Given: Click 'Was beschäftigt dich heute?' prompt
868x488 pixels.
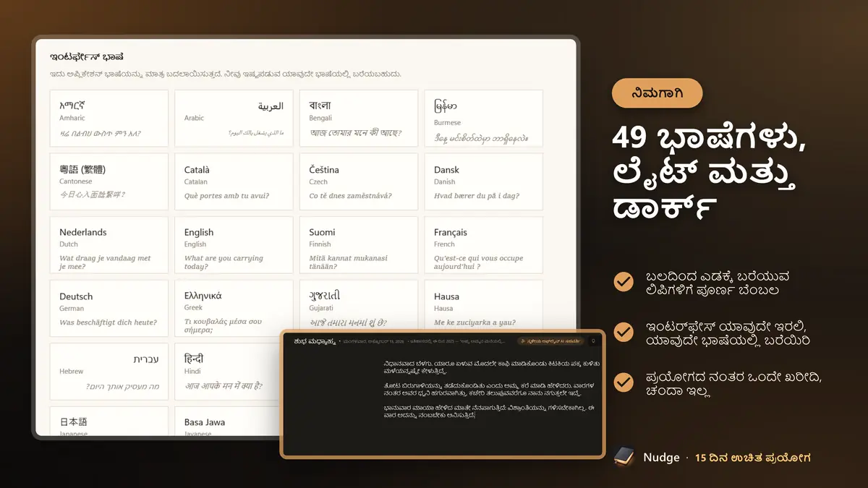Looking at the screenshot, I should coord(108,322).
